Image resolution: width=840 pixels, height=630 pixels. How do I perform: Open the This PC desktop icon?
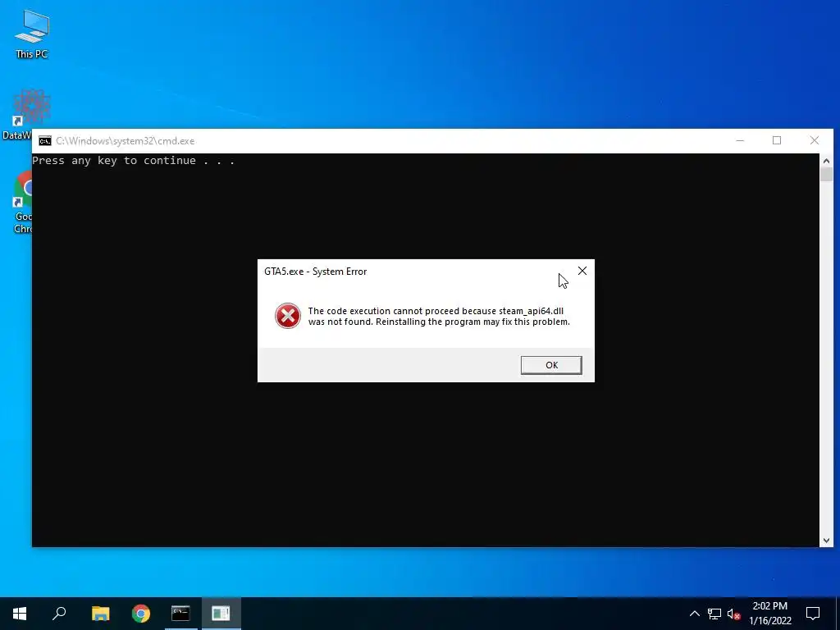coord(32,34)
